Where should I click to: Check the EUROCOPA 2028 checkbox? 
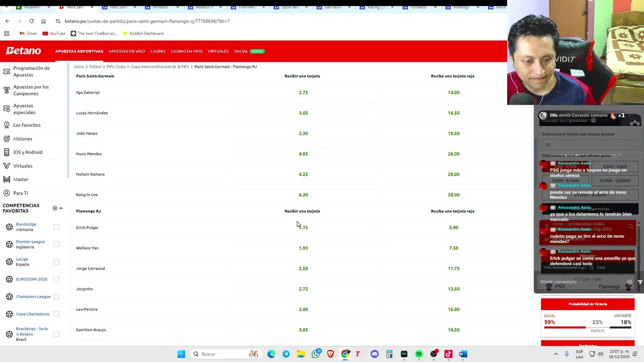[x=56, y=279]
